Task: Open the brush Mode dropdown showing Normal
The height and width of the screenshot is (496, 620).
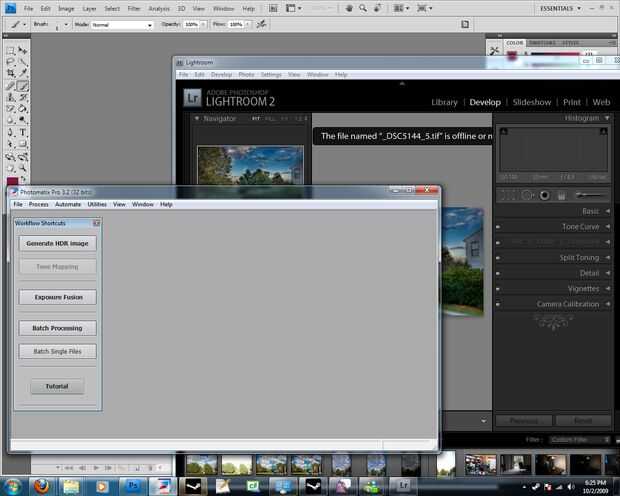Action: (122, 25)
